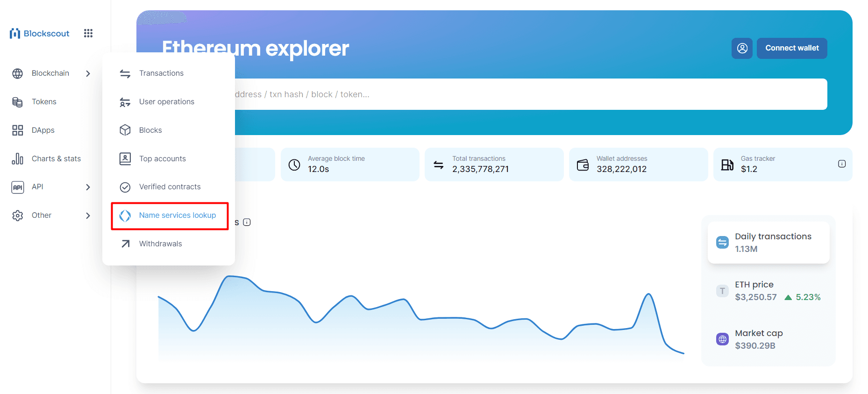Click the chart title info icon

[247, 222]
